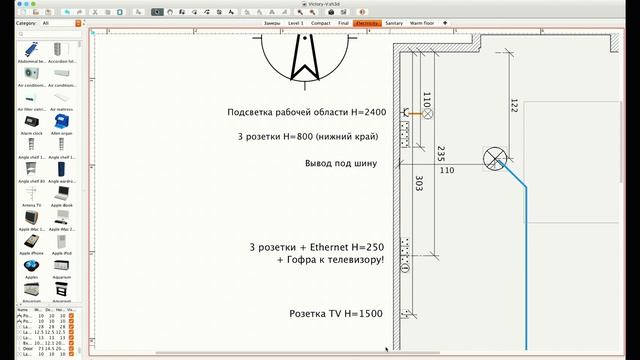Open a home file from toolbar
640x360 pixels.
coord(36,12)
